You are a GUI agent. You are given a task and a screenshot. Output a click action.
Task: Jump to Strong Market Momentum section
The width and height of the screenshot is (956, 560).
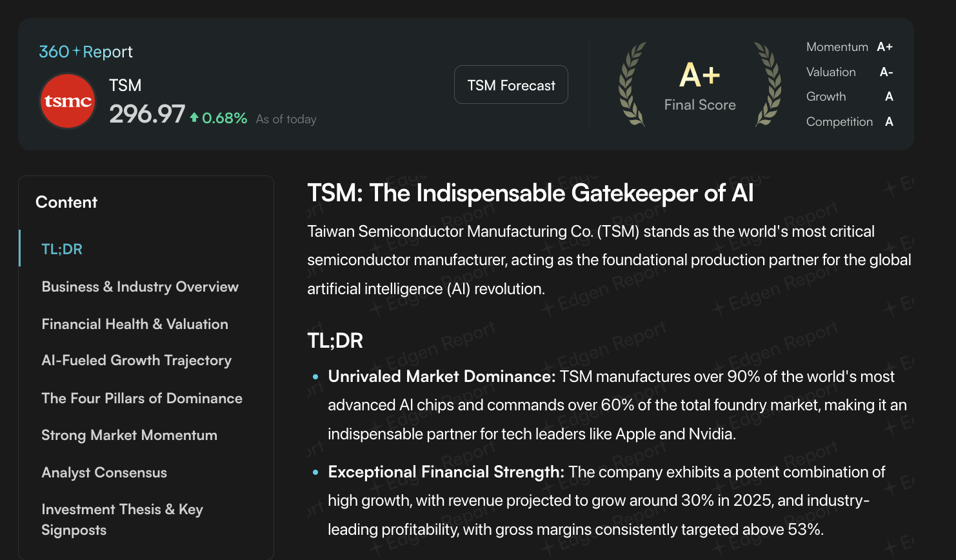pyautogui.click(x=129, y=435)
